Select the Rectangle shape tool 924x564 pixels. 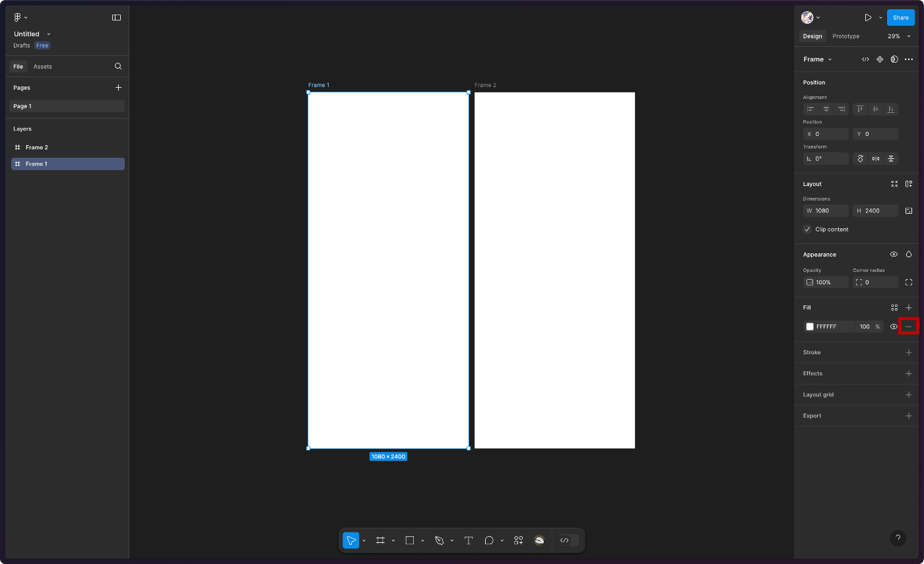(409, 540)
